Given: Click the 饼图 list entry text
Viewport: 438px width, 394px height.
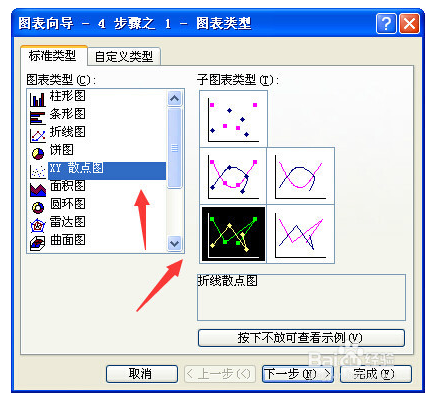Looking at the screenshot, I should coord(62,150).
